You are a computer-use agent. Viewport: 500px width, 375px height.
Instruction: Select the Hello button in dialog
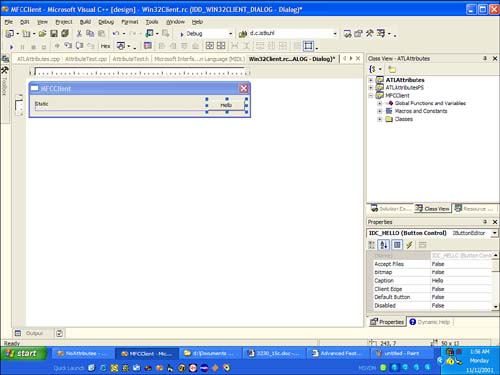[x=226, y=105]
